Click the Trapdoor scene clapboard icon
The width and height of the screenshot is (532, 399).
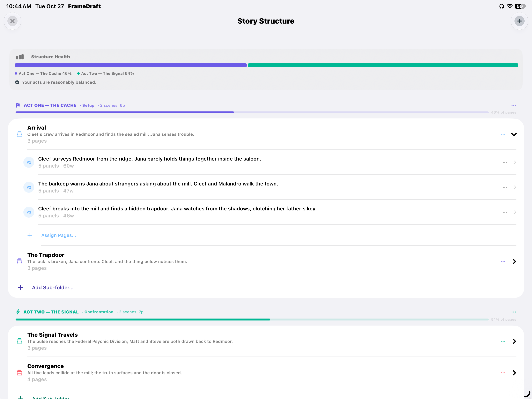19,261
